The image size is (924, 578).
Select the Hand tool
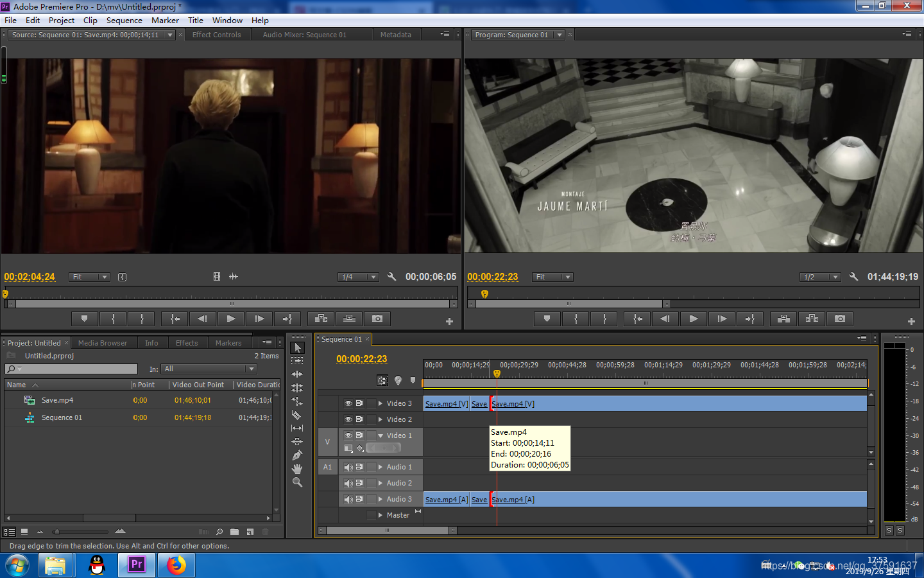coord(297,469)
